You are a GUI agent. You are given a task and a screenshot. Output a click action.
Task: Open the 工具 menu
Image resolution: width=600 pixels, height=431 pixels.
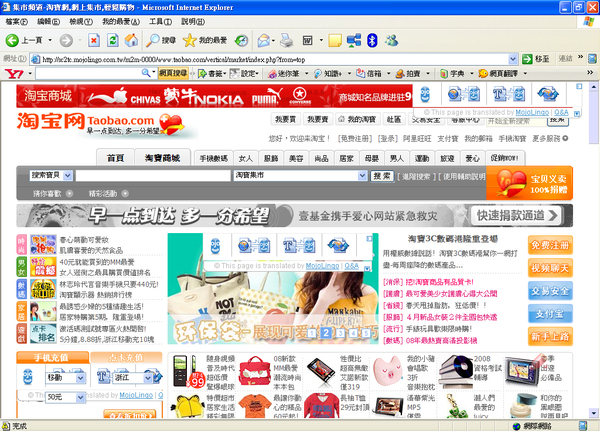pyautogui.click(x=160, y=22)
